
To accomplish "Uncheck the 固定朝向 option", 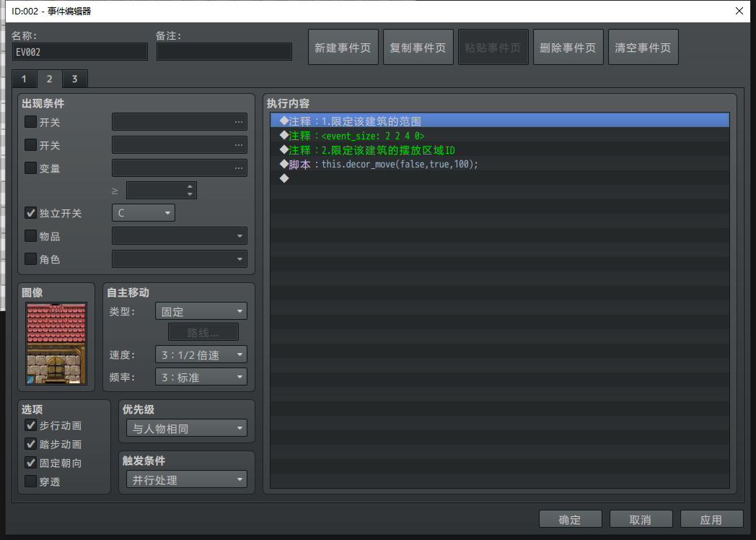I will coord(30,463).
